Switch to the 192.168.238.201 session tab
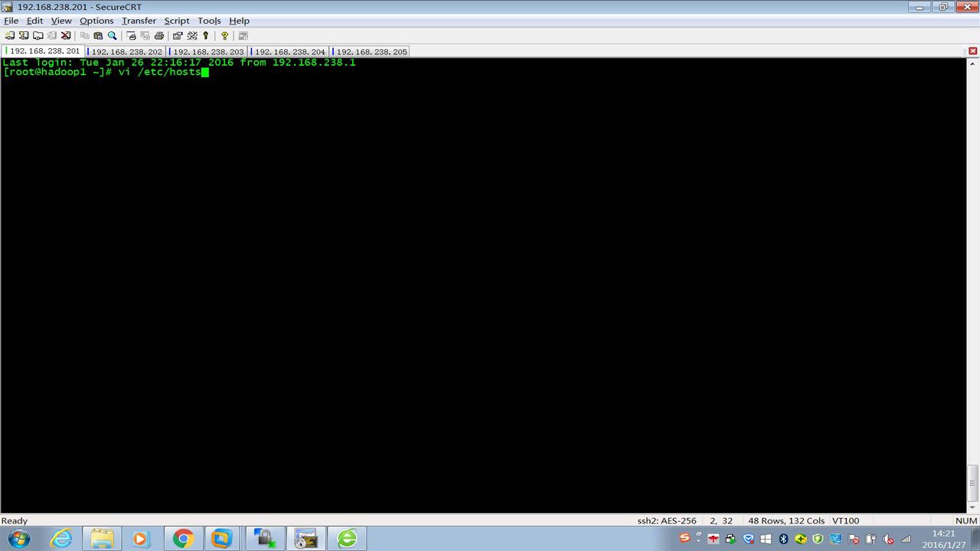 [44, 51]
